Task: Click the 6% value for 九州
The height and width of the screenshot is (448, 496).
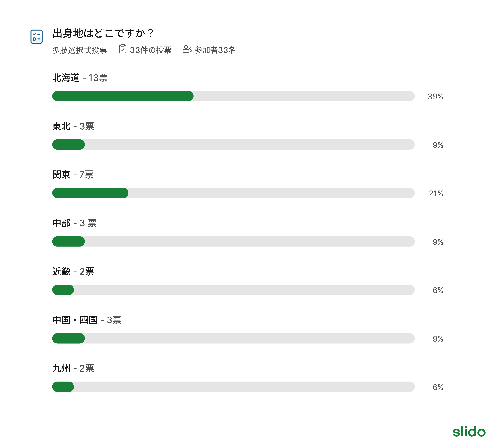Action: [x=438, y=387]
